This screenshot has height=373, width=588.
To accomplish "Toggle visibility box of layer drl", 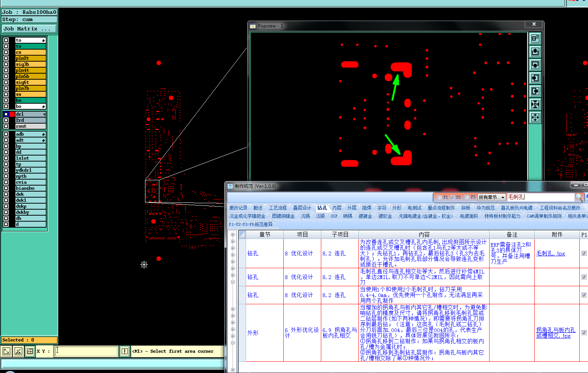I will [x=6, y=114].
